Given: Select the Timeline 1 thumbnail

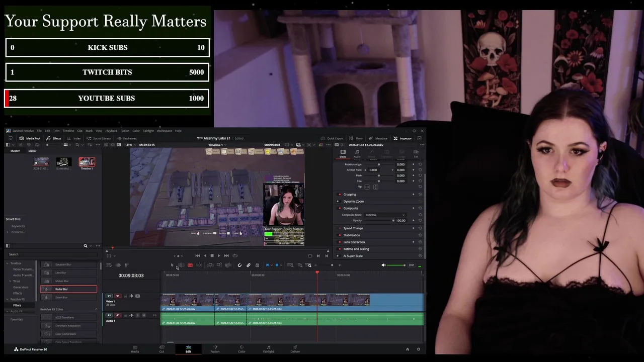Looking at the screenshot, I should (x=87, y=162).
